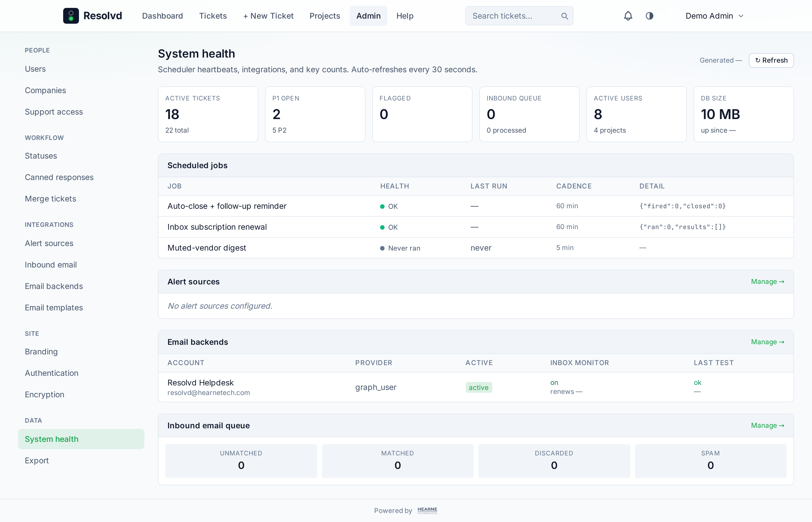Click the Never ran health status
Viewport: 812px width, 522px height.
400,248
